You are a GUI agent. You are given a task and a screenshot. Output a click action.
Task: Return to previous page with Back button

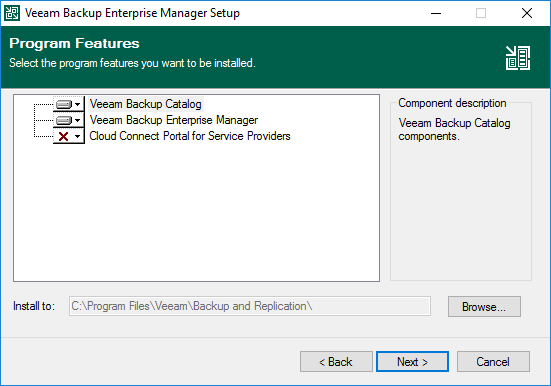point(336,361)
